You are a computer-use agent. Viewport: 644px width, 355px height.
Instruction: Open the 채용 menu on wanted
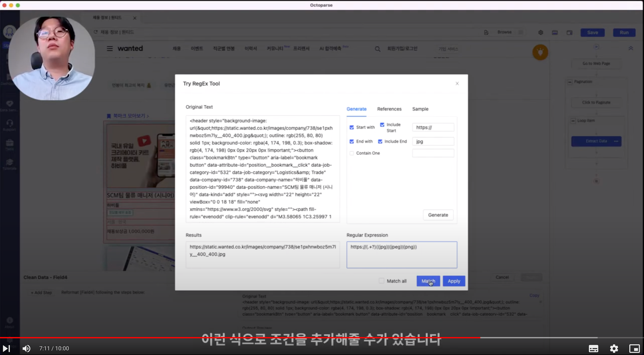[x=176, y=48]
